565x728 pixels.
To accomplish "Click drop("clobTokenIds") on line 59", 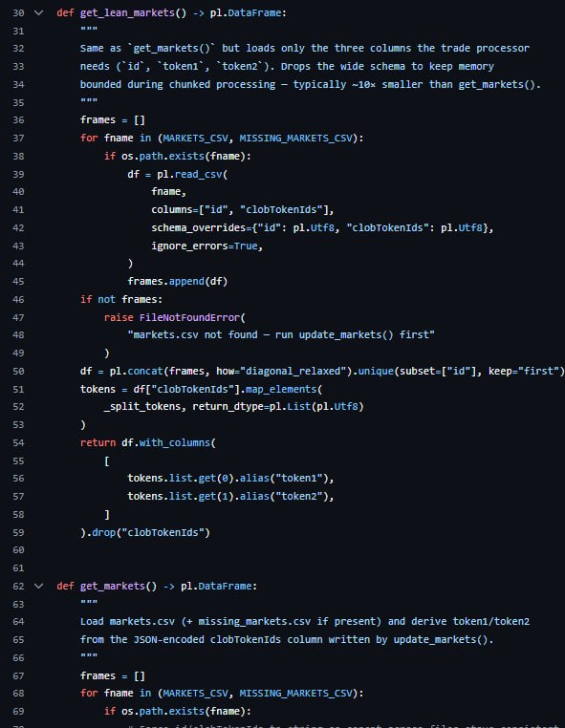I will click(x=150, y=533).
